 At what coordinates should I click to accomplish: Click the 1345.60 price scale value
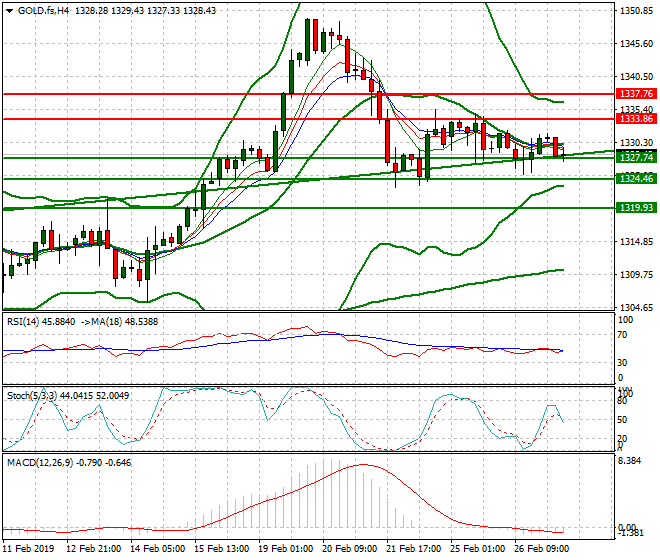tap(637, 44)
